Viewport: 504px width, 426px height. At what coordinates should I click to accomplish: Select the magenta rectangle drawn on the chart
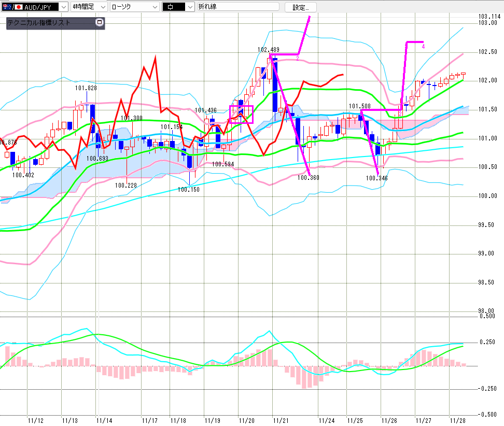pyautogui.click(x=241, y=114)
